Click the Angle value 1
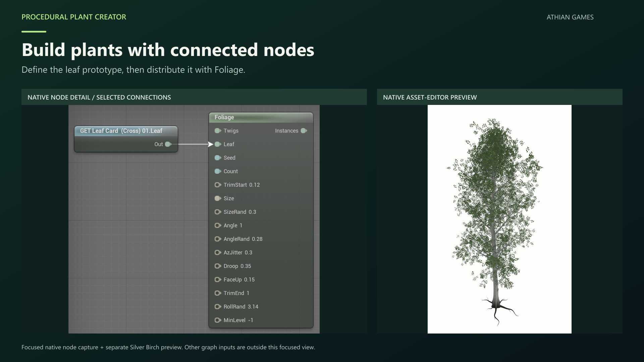The height and width of the screenshot is (362, 644). tap(241, 226)
